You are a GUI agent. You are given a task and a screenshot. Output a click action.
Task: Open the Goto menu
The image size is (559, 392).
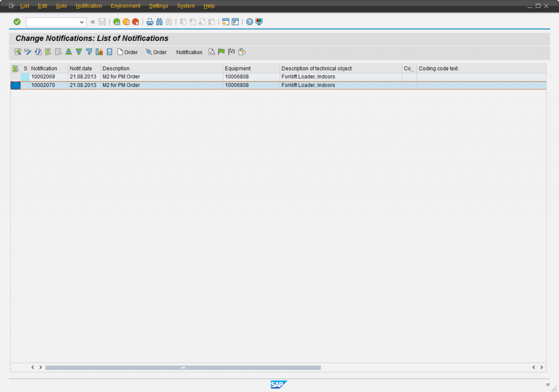[x=61, y=6]
